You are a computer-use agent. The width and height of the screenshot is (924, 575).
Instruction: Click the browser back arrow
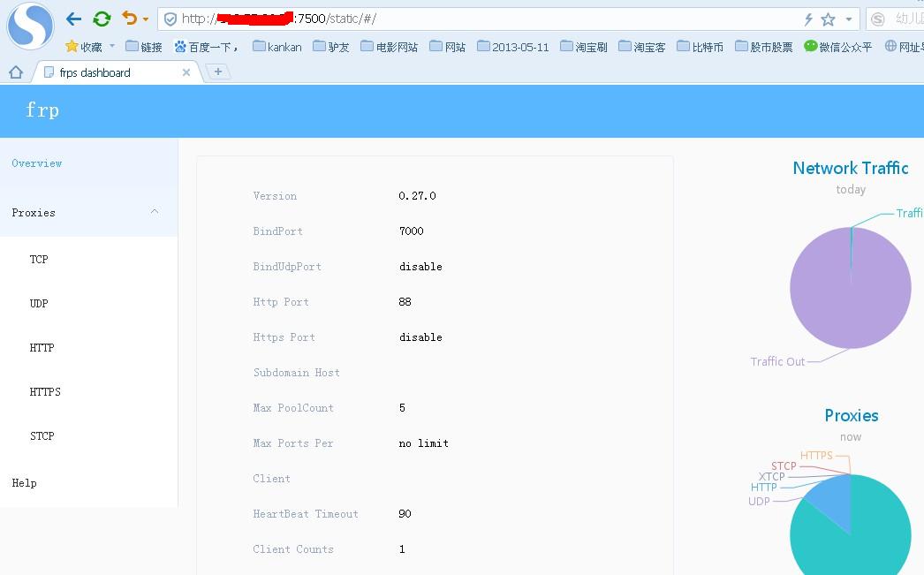73,19
